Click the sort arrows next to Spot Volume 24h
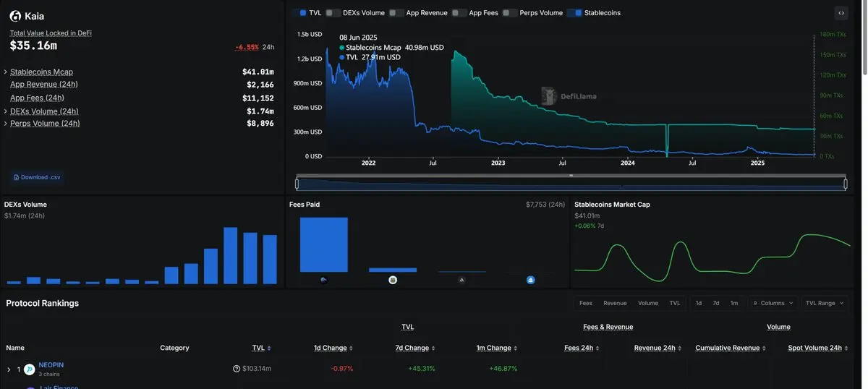 pos(846,349)
